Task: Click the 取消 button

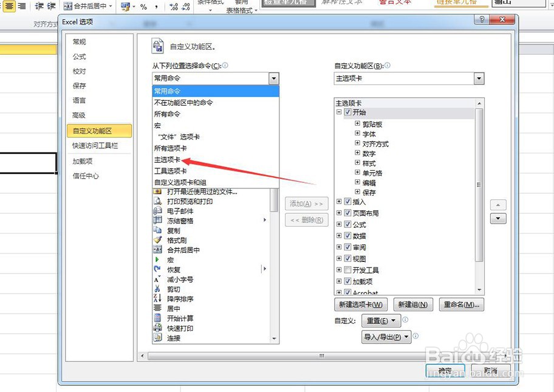Action: pyautogui.click(x=491, y=371)
